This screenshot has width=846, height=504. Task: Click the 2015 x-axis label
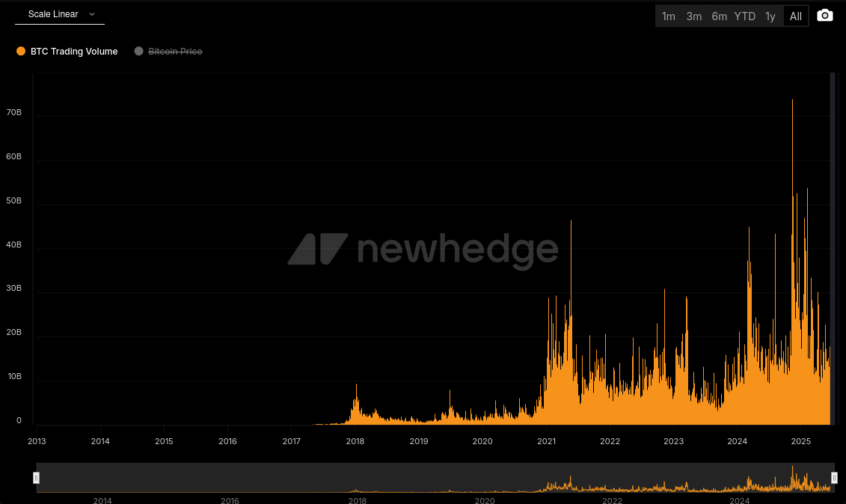click(x=164, y=441)
